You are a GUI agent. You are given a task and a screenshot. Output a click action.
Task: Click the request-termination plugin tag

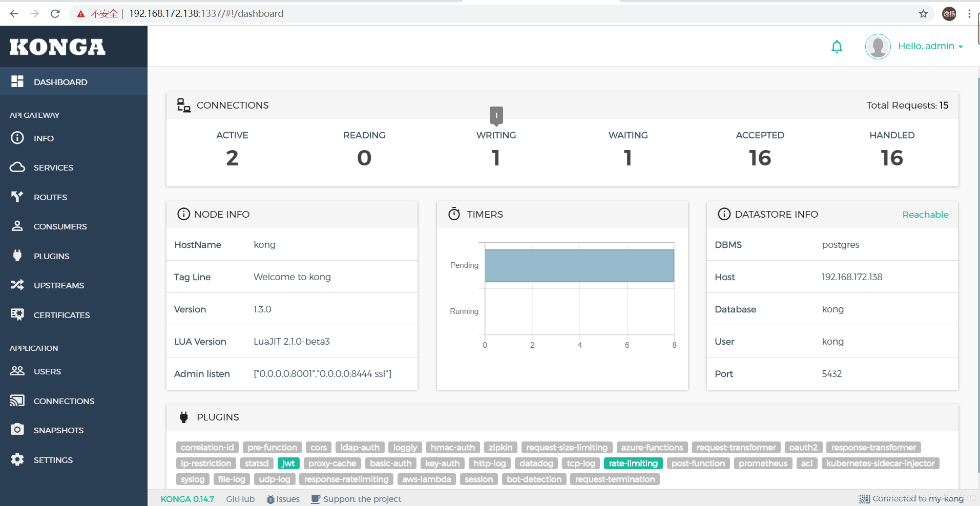click(x=615, y=479)
